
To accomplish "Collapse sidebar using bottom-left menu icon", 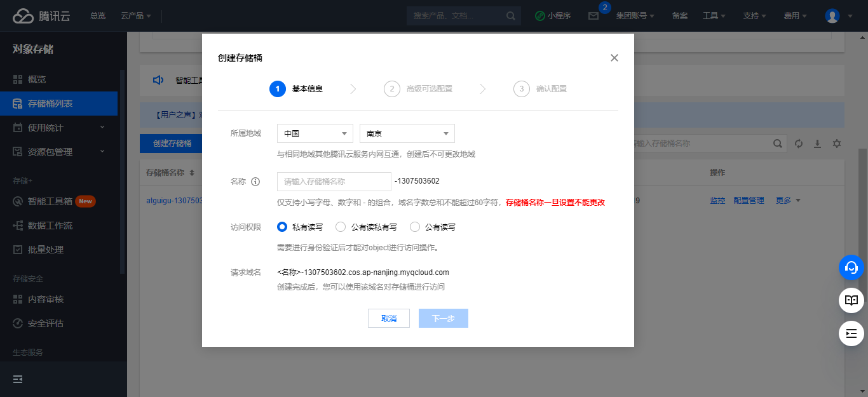I will click(x=18, y=379).
